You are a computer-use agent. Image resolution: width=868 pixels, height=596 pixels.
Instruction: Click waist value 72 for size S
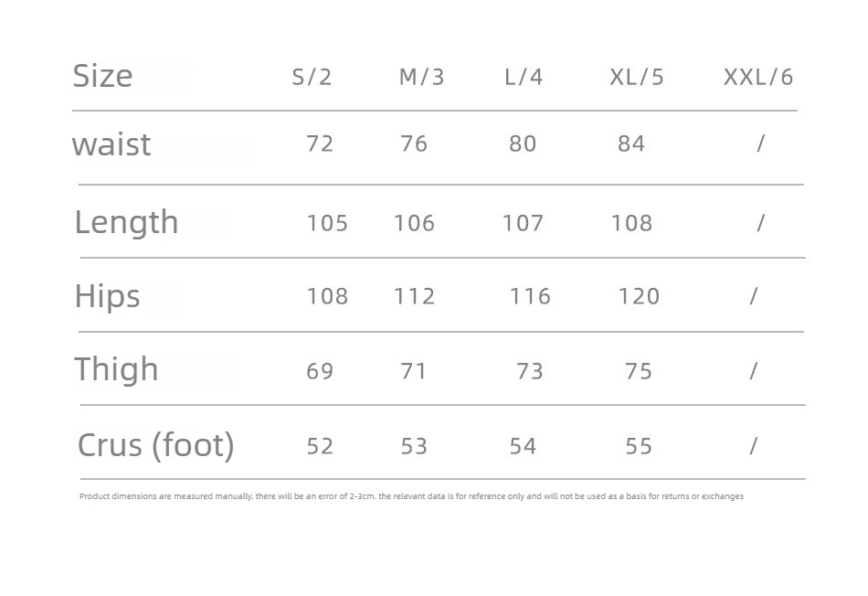tap(320, 144)
